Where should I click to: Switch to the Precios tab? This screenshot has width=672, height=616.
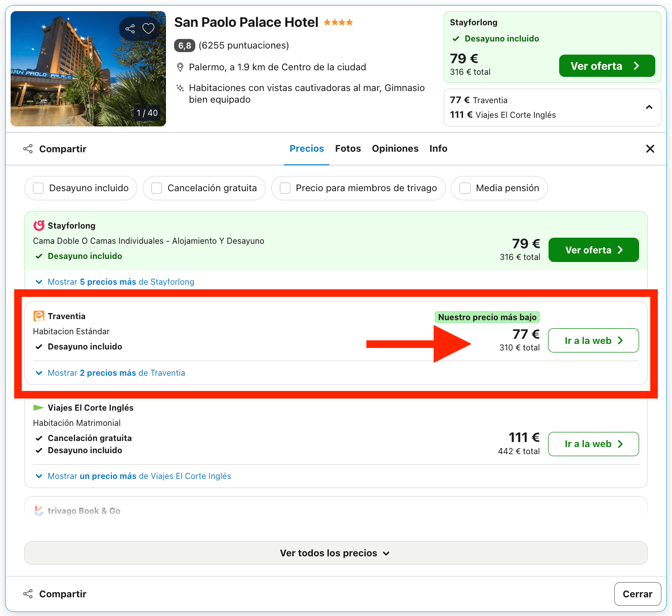[307, 149]
